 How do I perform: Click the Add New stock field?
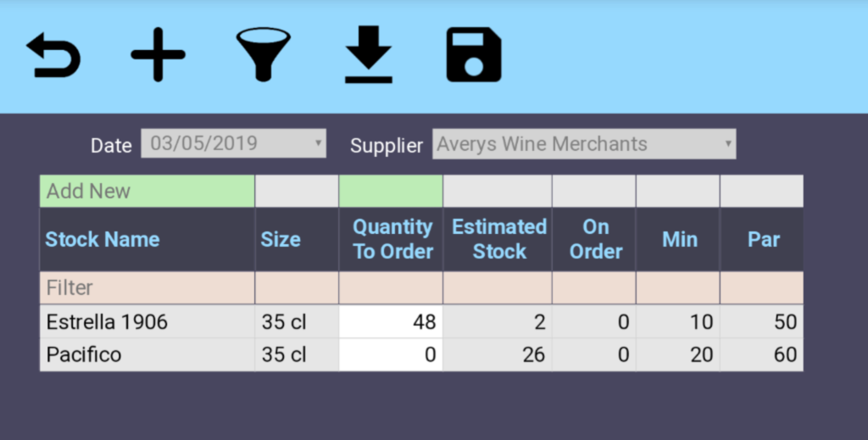pos(147,192)
